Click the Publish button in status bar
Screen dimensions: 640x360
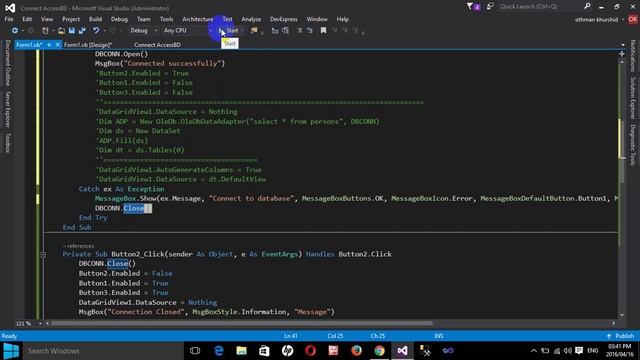620,336
